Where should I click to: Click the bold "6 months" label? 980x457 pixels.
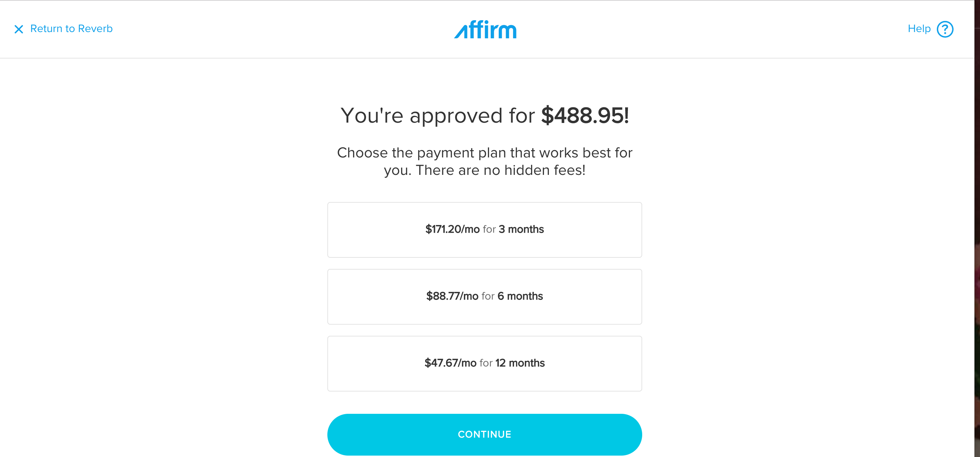[x=520, y=296]
